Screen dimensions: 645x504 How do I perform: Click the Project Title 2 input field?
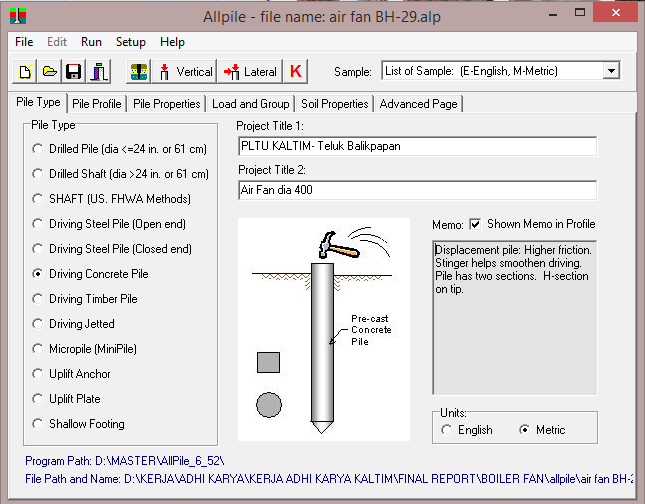pyautogui.click(x=417, y=190)
